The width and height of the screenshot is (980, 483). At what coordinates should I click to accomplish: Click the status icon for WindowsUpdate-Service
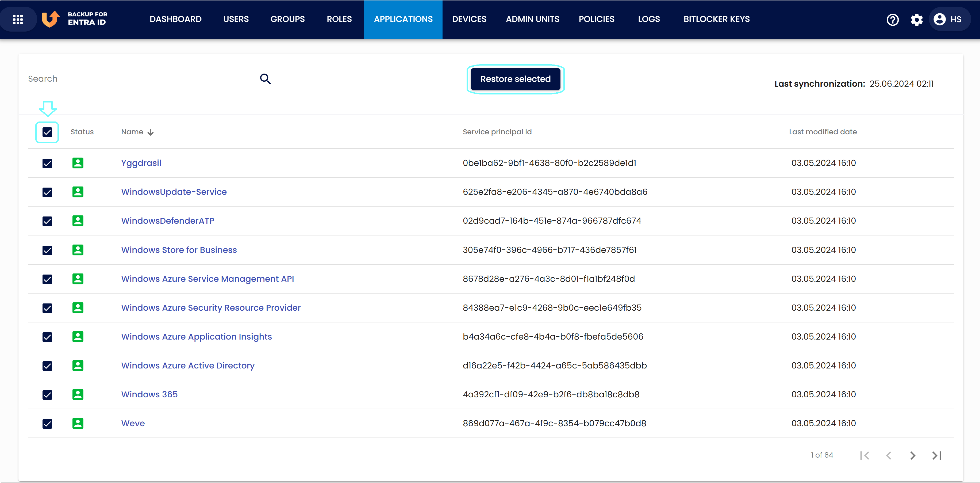pyautogui.click(x=78, y=192)
